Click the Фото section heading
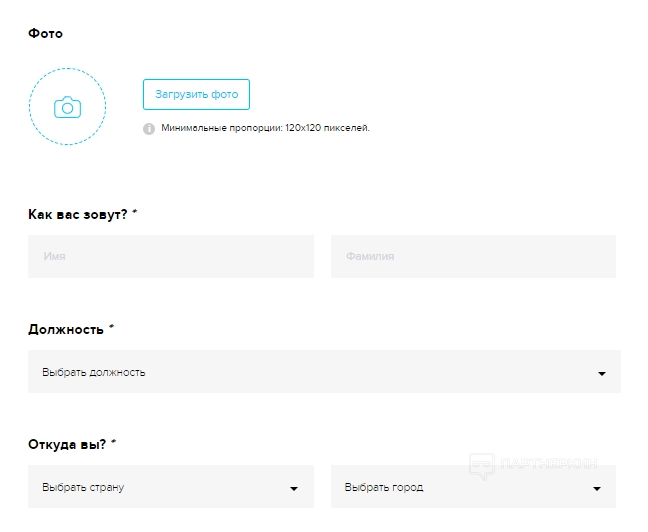The image size is (648, 532). pyautogui.click(x=45, y=33)
